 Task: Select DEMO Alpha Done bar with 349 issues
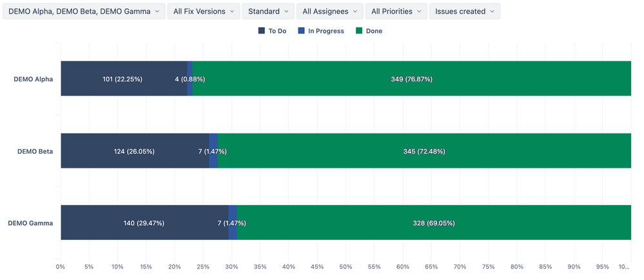point(412,79)
